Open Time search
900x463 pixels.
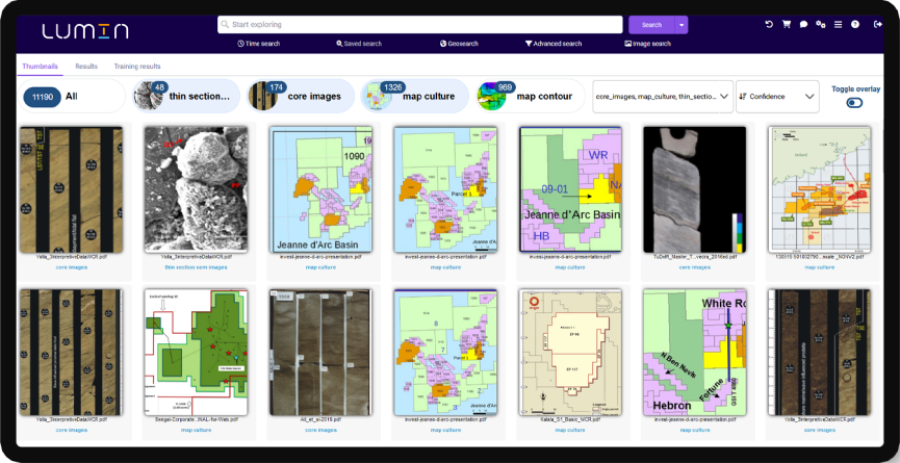pos(257,44)
